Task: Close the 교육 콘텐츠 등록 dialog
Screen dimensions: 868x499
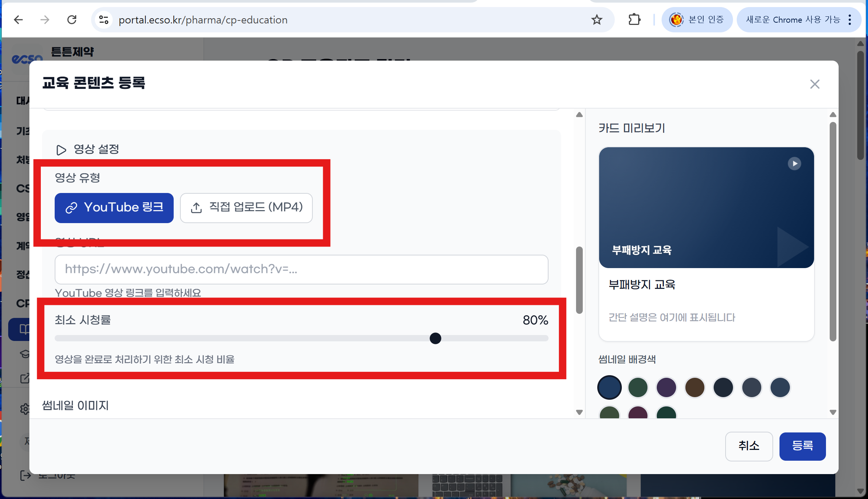Action: (x=814, y=84)
